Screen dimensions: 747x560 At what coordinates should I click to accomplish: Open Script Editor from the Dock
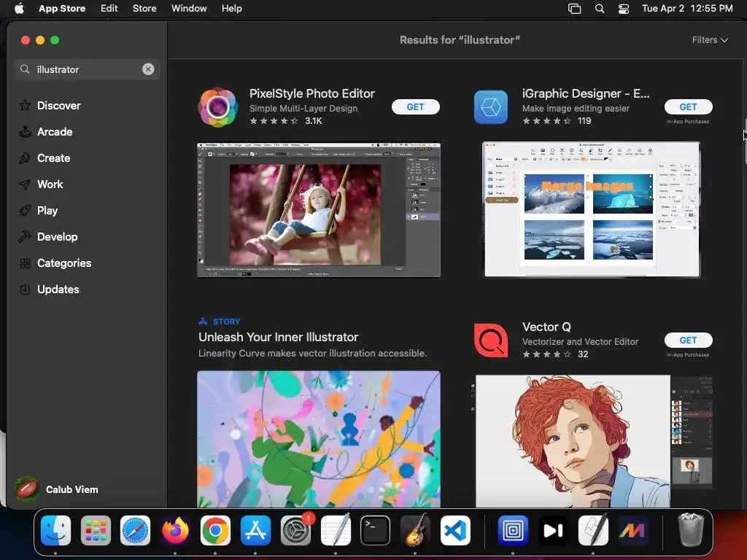593,529
